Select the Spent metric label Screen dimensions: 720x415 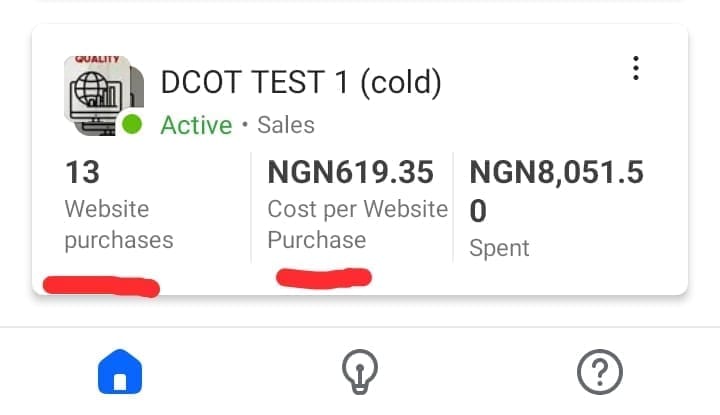pos(499,247)
